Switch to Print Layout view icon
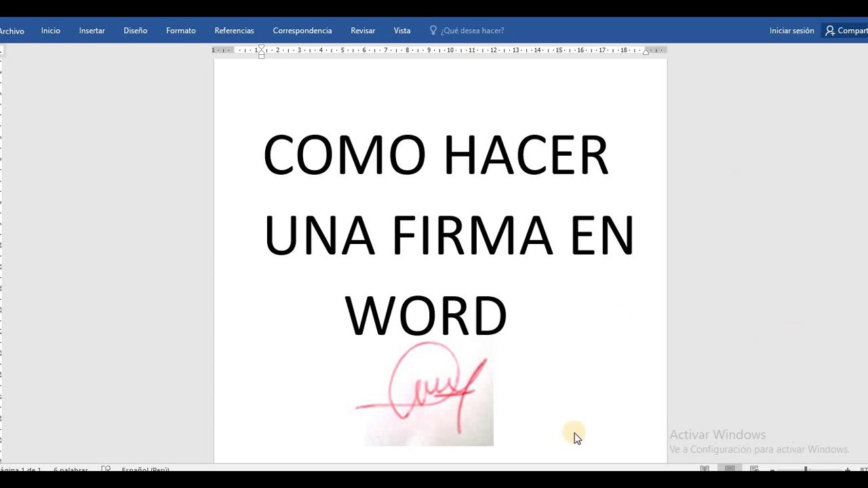Viewport: 868px width, 488px height. (x=730, y=469)
